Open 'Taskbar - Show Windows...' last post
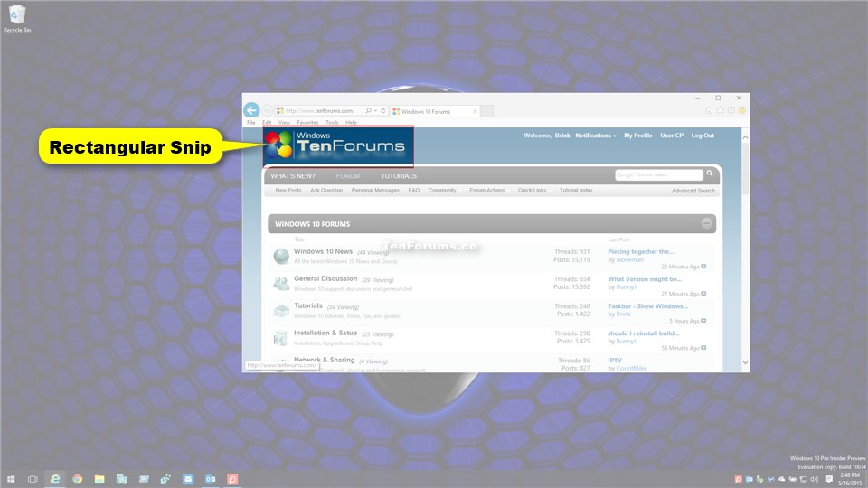868x488 pixels. (647, 306)
